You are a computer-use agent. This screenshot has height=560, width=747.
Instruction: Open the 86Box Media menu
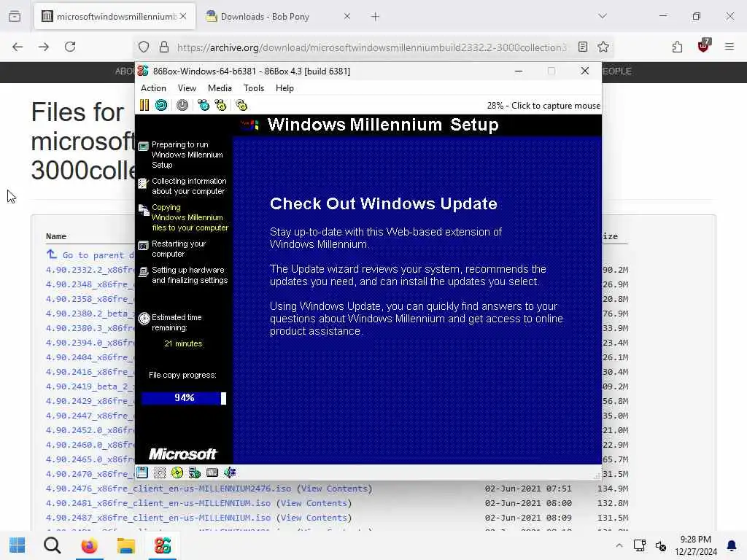[x=220, y=88]
